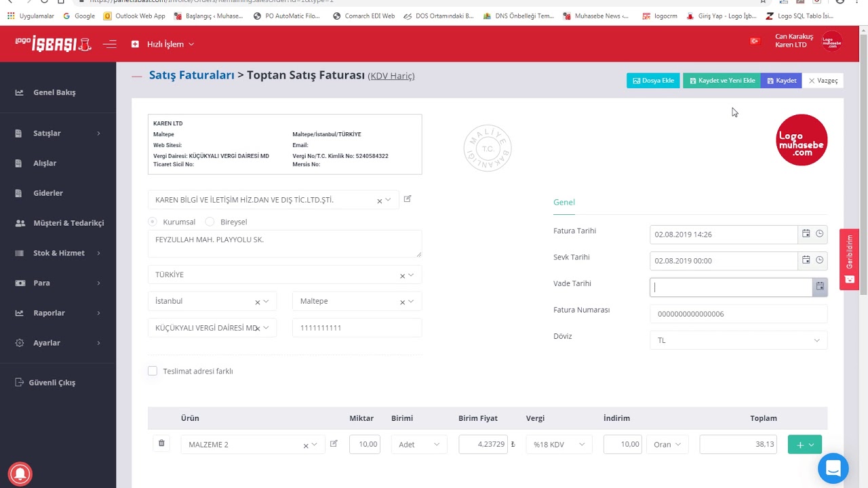The width and height of the screenshot is (868, 488).
Task: Open Genel Bakış in the sidebar
Action: pos(54,92)
